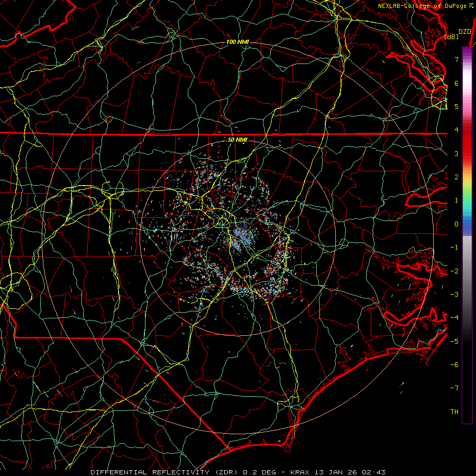Click the -4 value on the color scale
The image size is (476, 476).
(454, 317)
